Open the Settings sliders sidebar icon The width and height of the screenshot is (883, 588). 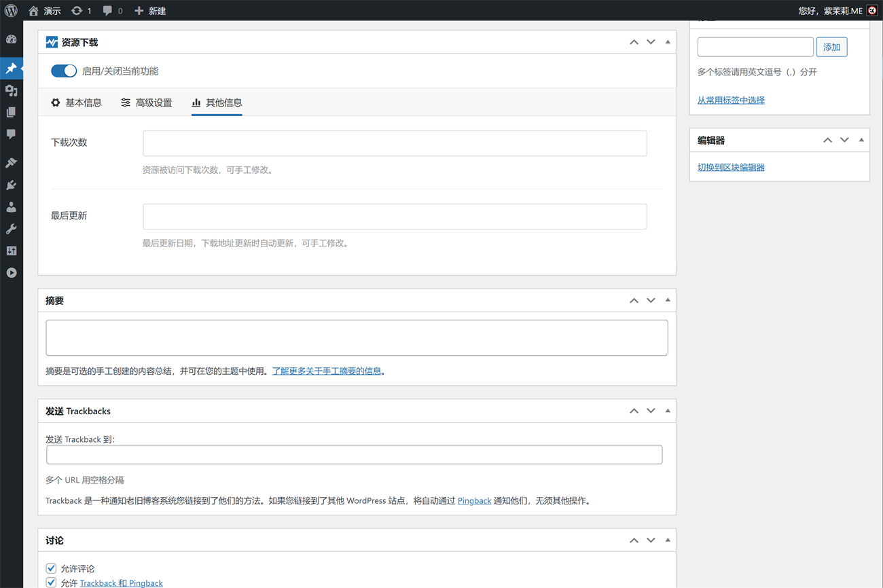12,251
